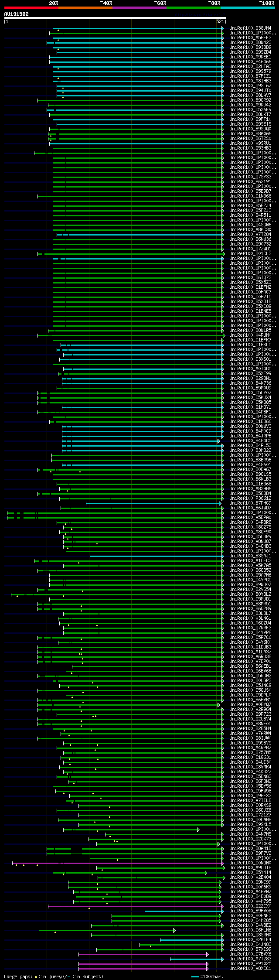
Task: Open the UniRef100_A5BEF3 hit
Action: [x=250, y=38]
